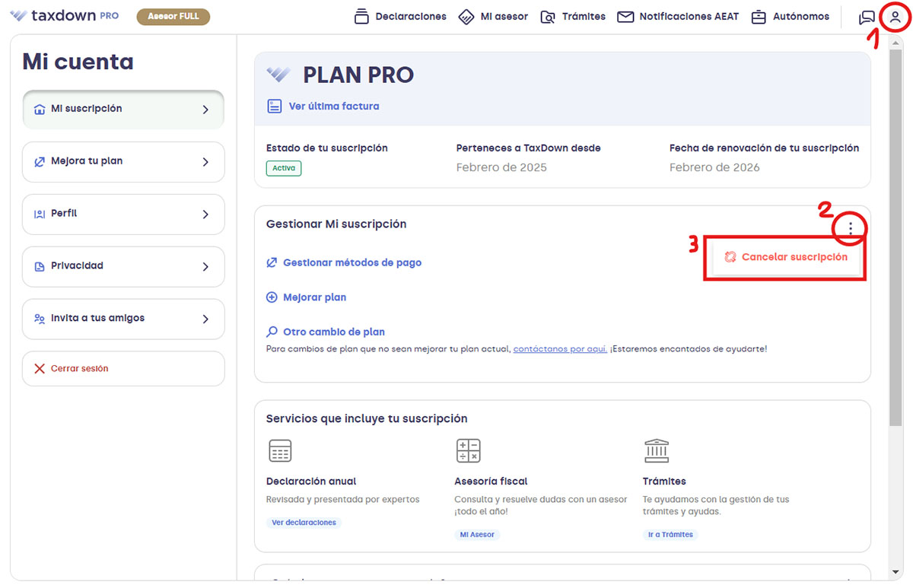The image size is (913, 588).
Task: Open the user profile icon
Action: click(x=896, y=17)
